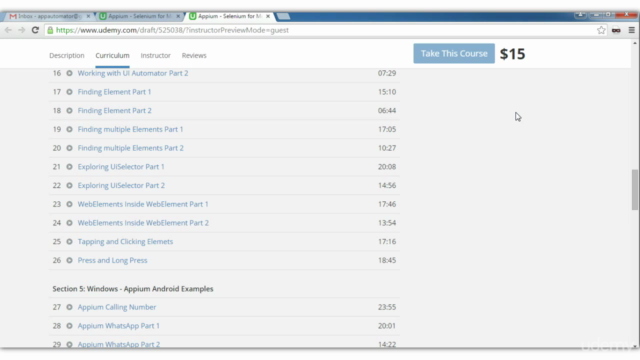640x360 pixels.
Task: Click the browser back arrow
Action: (x=8, y=30)
